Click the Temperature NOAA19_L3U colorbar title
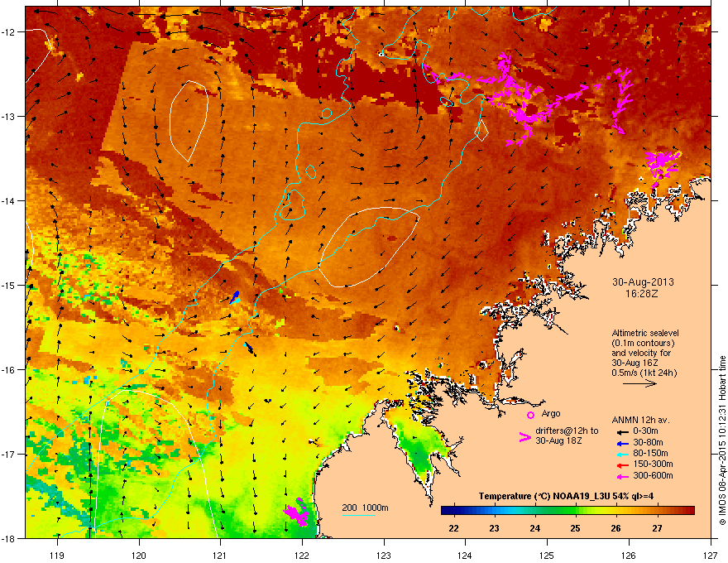 pyautogui.click(x=566, y=496)
